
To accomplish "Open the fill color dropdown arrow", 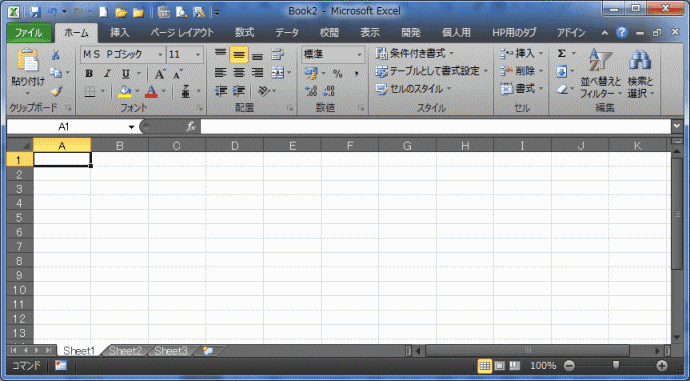I will (137, 92).
